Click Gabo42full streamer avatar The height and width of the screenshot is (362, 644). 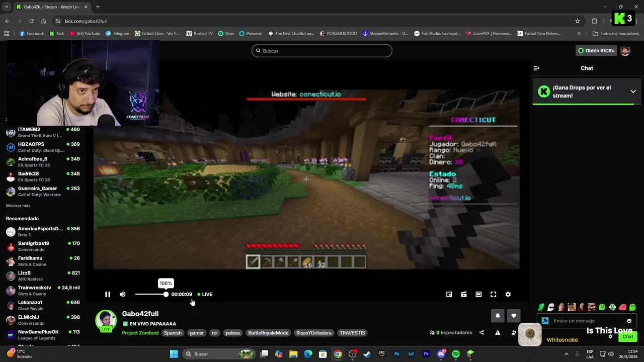click(106, 320)
